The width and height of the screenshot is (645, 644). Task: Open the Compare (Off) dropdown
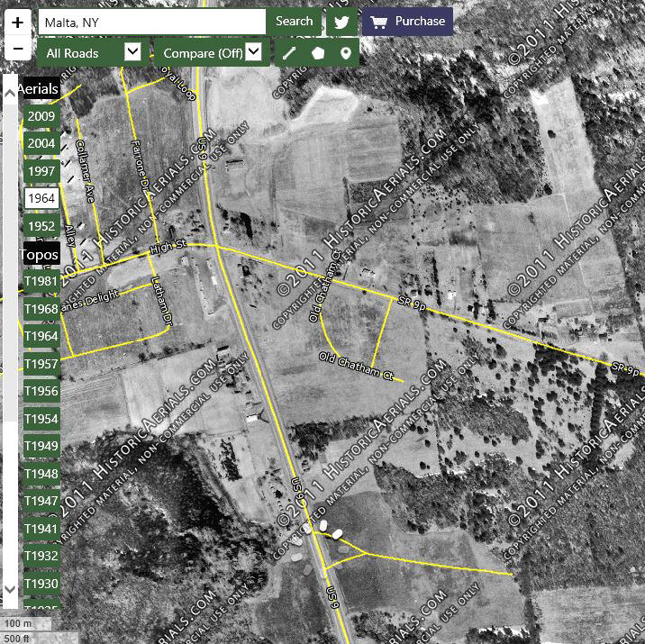pos(212,53)
